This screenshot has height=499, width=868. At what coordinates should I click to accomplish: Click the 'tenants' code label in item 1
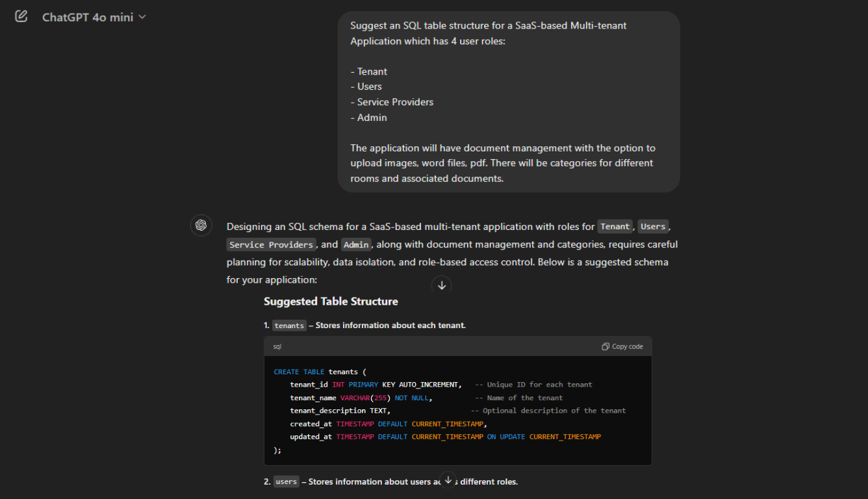[x=289, y=326]
